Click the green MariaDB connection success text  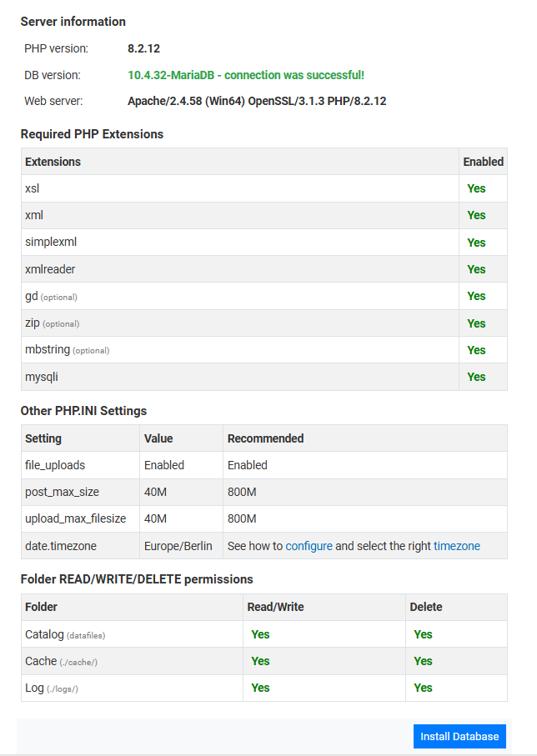pyautogui.click(x=246, y=75)
